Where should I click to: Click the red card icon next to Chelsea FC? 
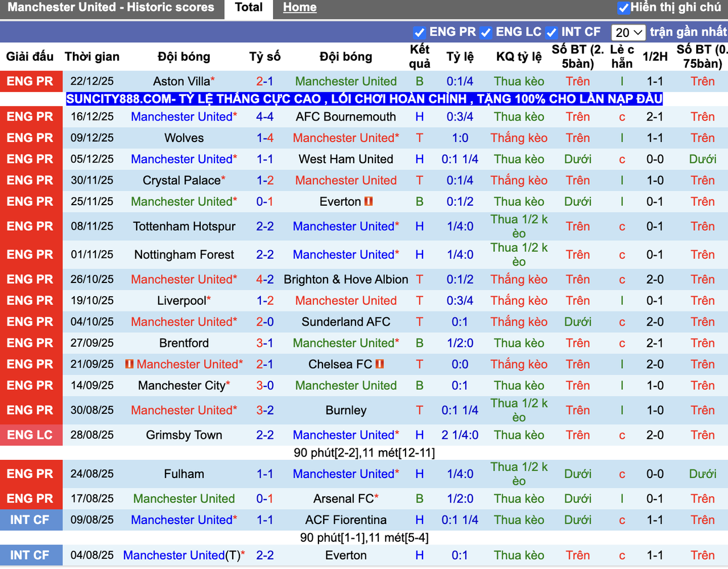(x=379, y=364)
